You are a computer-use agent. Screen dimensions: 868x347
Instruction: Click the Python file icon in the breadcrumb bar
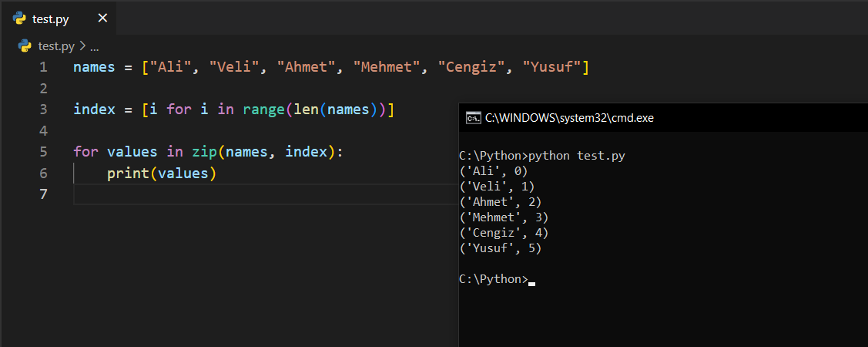(x=25, y=46)
